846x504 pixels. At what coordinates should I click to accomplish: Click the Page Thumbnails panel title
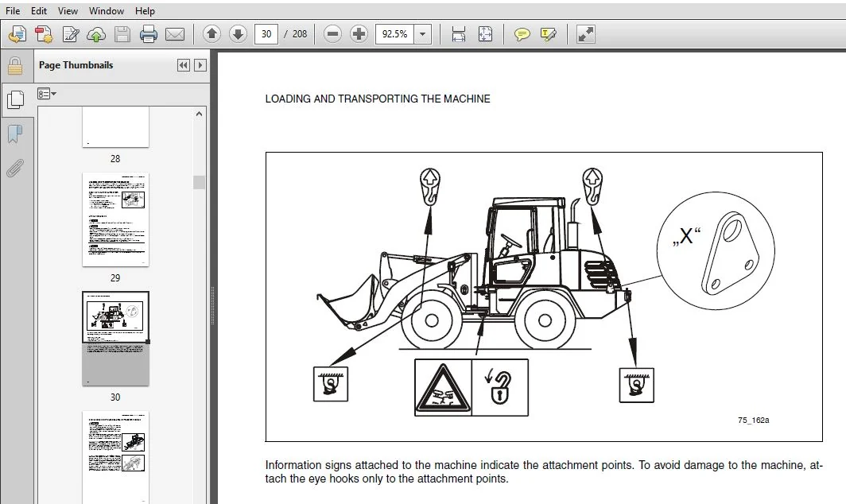[x=76, y=65]
